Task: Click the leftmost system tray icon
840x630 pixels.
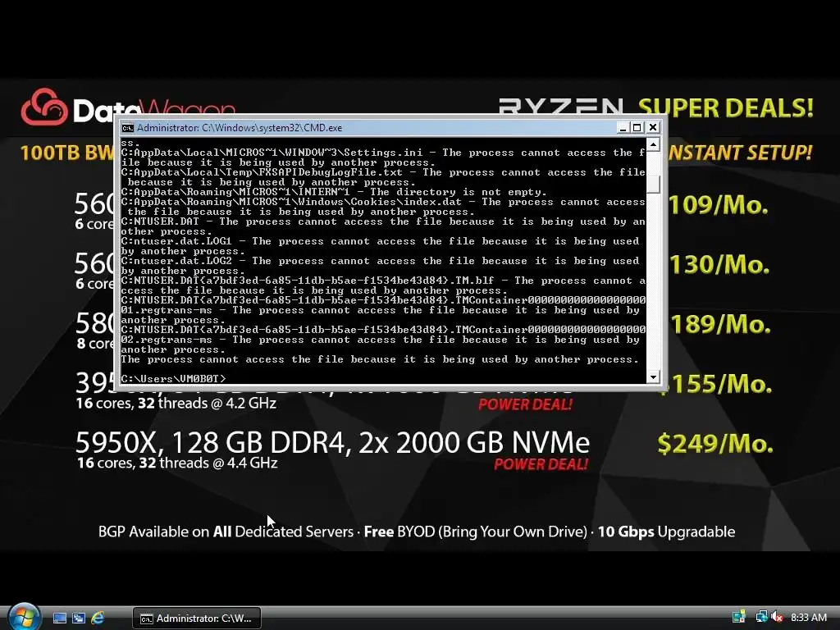Action: pyautogui.click(x=739, y=617)
